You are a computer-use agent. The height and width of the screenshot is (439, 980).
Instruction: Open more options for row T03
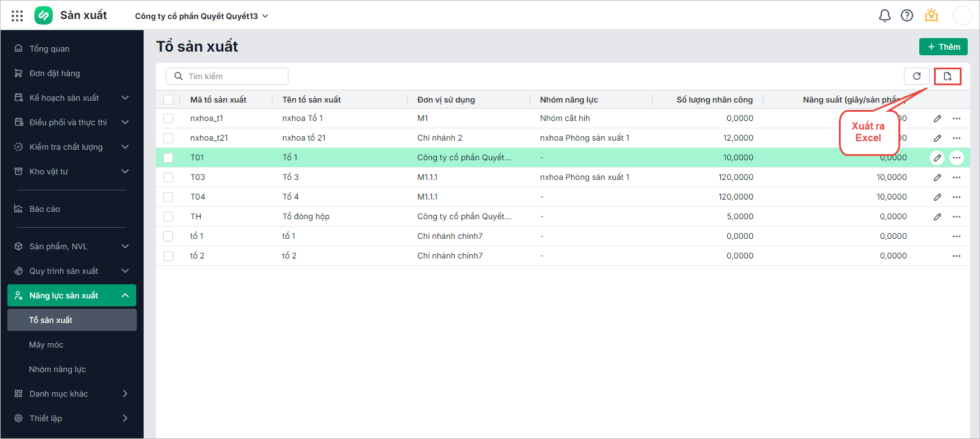pos(957,177)
